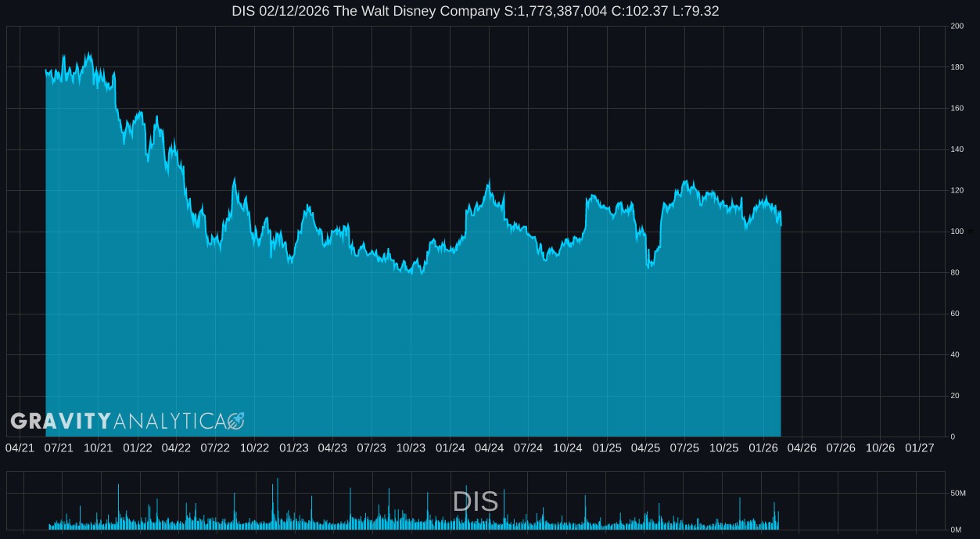Select the 01/25 date tick label
The width and height of the screenshot is (980, 539).
606,448
